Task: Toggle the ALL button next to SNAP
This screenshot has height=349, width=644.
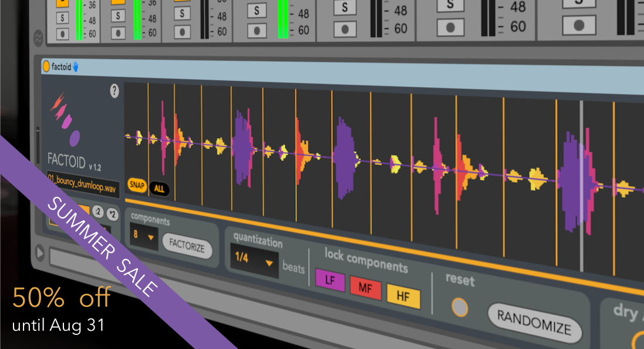Action: (x=159, y=189)
